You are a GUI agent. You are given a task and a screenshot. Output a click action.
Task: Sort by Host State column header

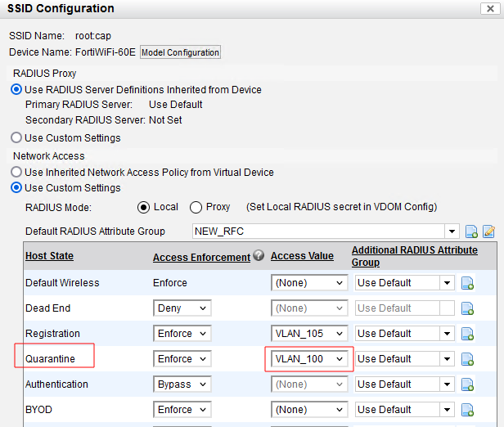coord(49,256)
